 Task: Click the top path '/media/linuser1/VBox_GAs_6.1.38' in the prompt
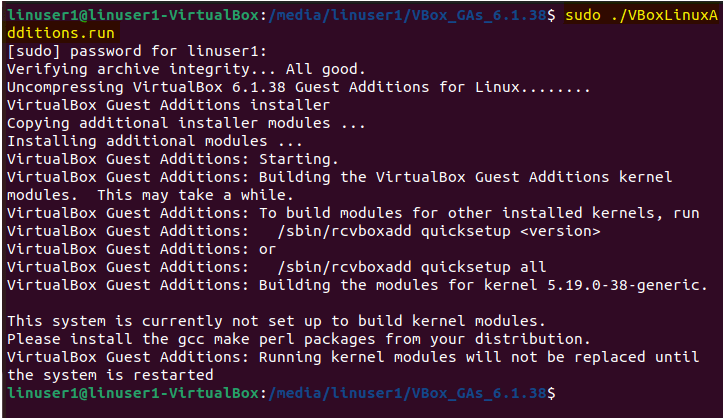click(407, 15)
